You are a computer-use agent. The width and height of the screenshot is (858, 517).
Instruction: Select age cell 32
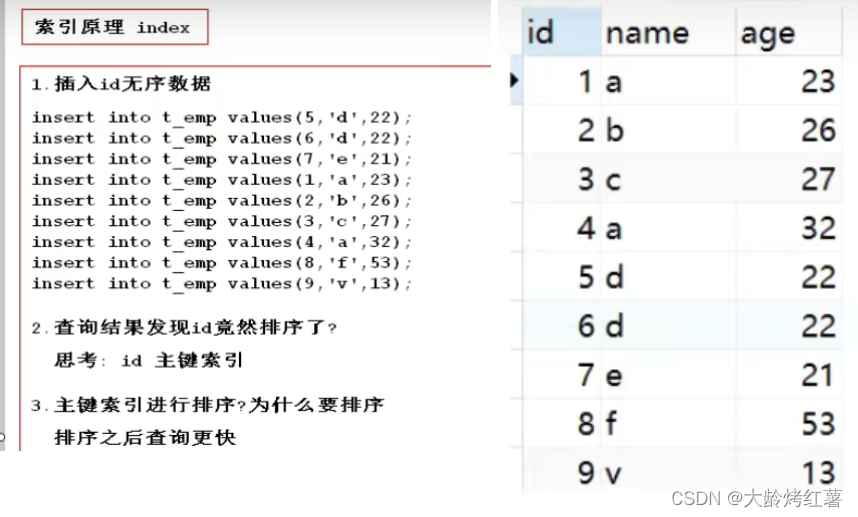(x=789, y=228)
